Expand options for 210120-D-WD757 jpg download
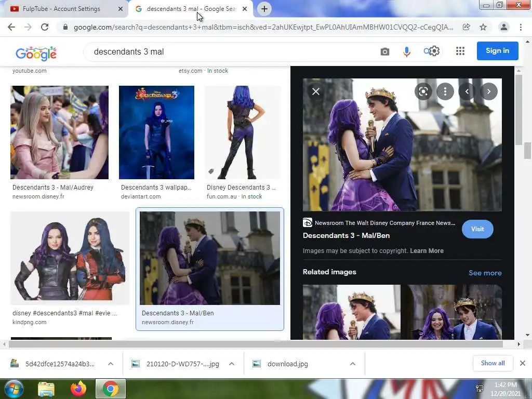 232,364
